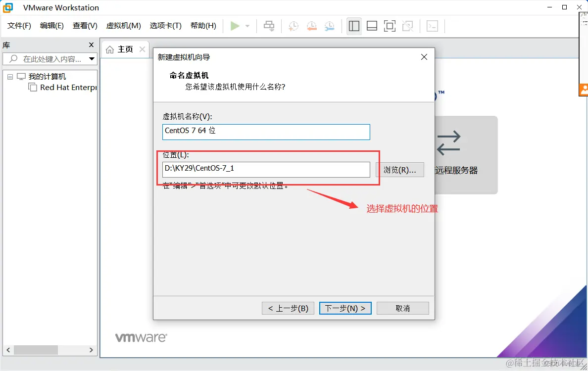Select 我的计算机 in library tree
The height and width of the screenshot is (371, 588).
[x=47, y=77]
